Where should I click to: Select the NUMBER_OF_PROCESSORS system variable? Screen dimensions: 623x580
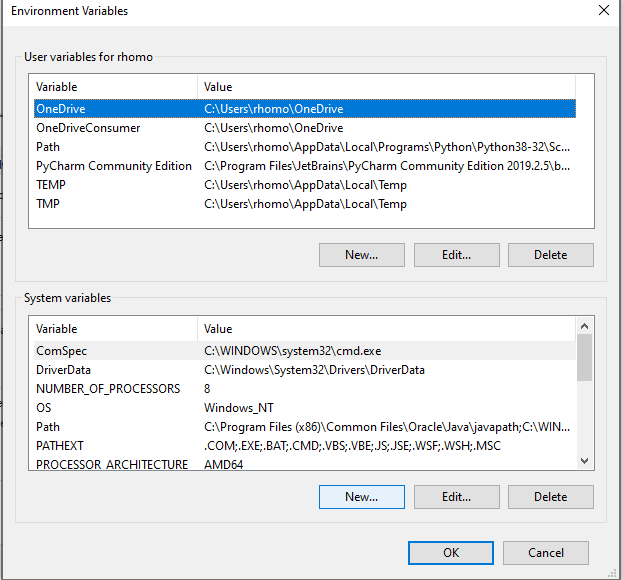point(305,389)
